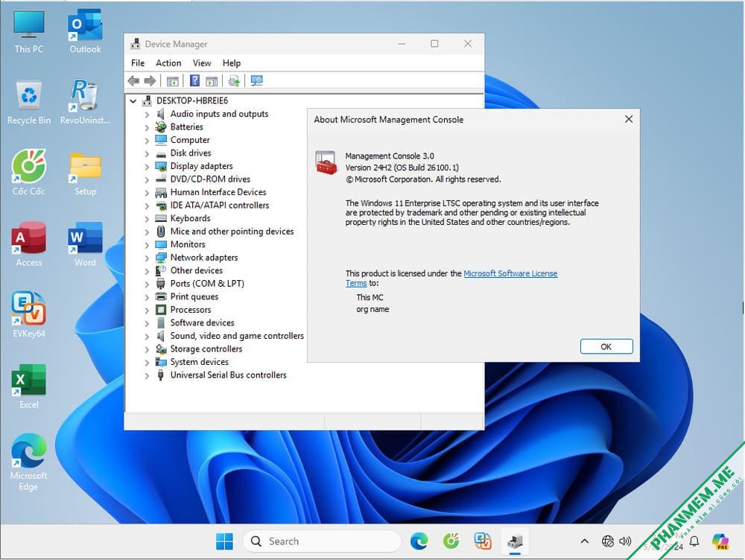Click the Back arrow in Device Manager toolbar
Image resolution: width=745 pixels, height=560 pixels.
pos(133,80)
